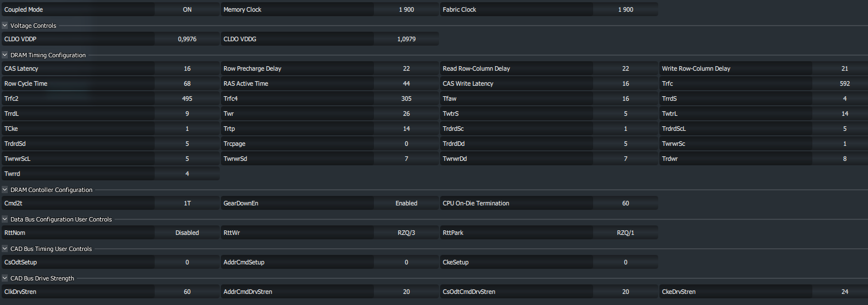
Task: Select CPU On-Die Termination value
Action: click(625, 203)
